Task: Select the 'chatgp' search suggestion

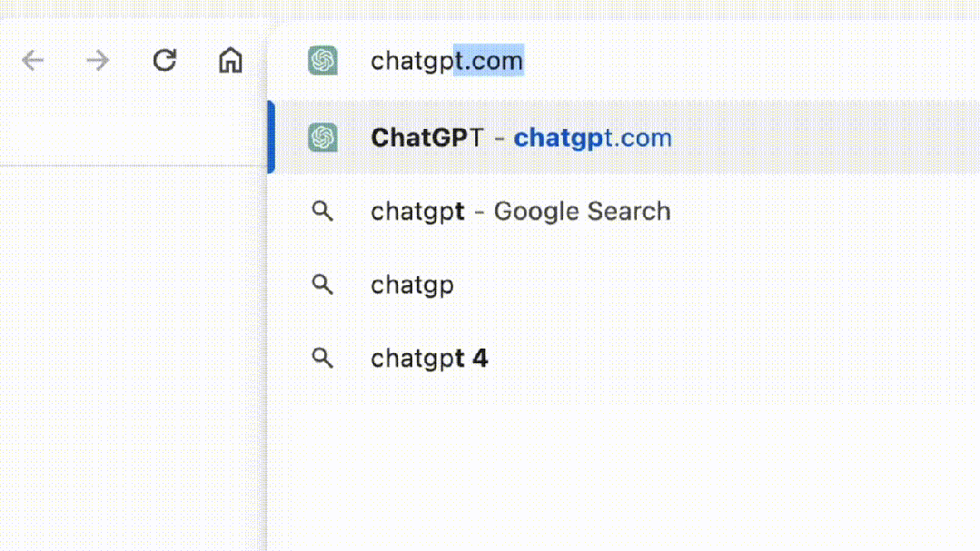Action: tap(412, 284)
